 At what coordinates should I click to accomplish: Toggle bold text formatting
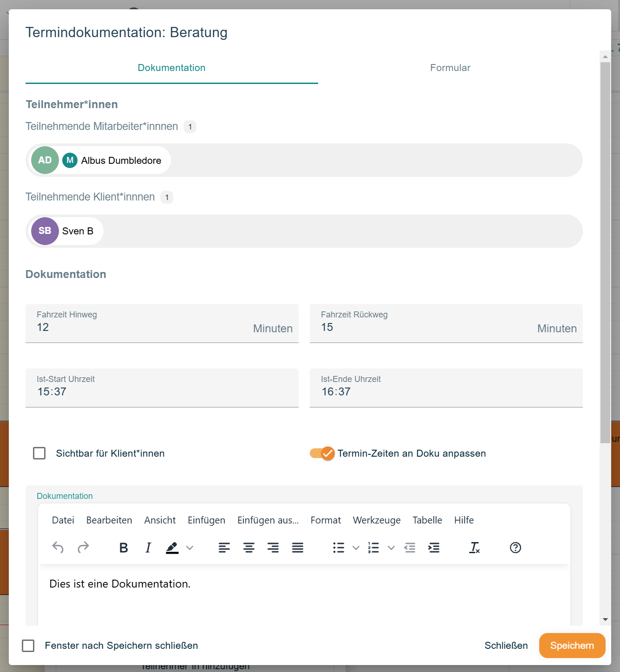124,548
